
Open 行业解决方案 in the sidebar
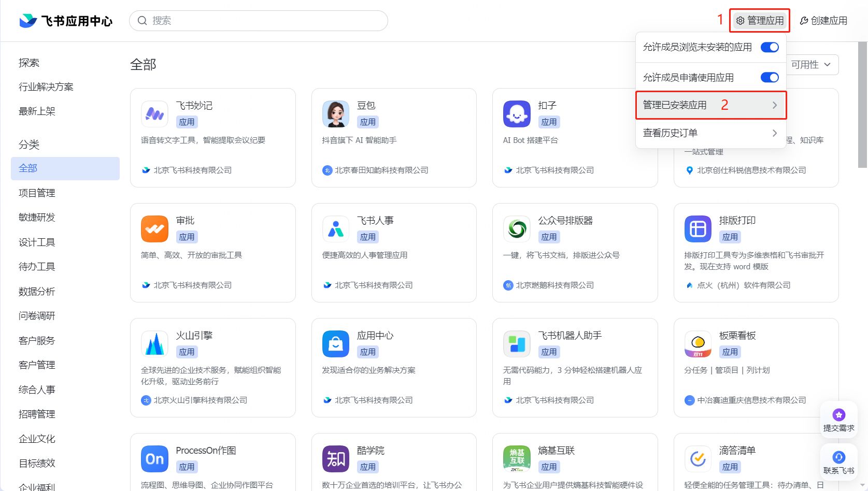(46, 86)
